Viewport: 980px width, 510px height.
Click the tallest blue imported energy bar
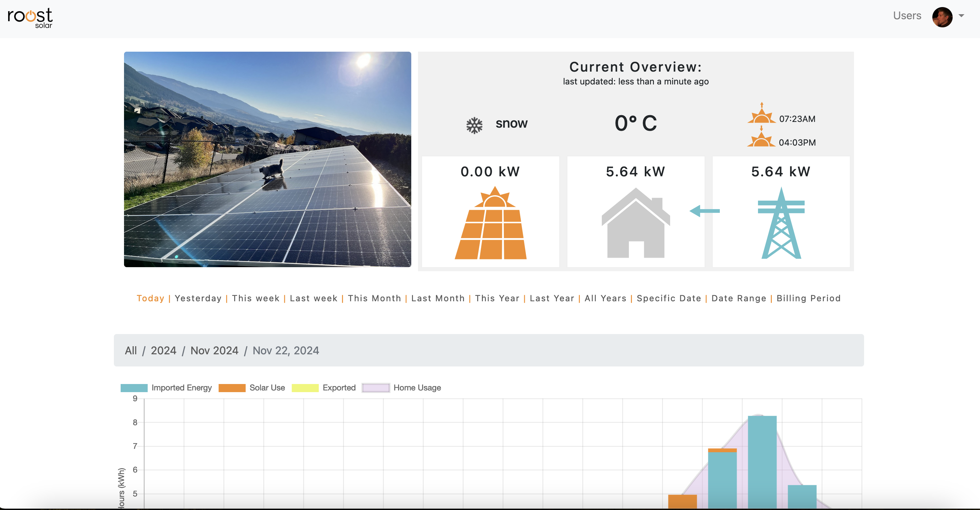pos(762,462)
